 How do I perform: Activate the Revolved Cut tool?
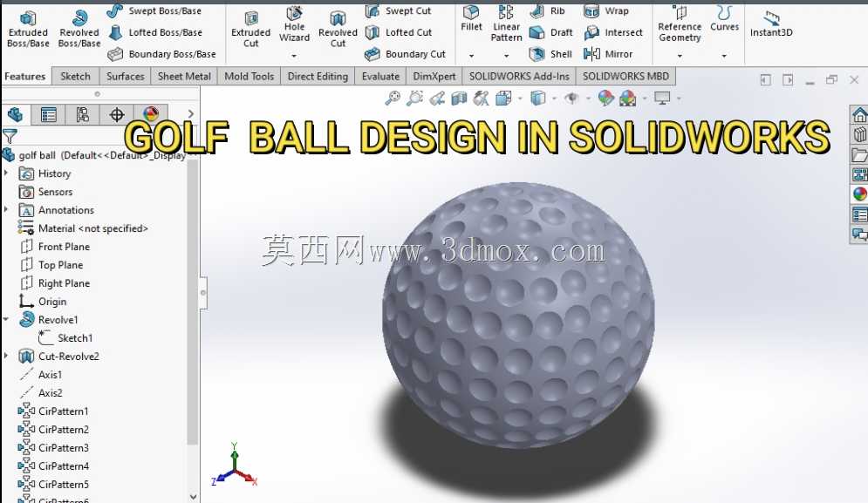coord(338,30)
